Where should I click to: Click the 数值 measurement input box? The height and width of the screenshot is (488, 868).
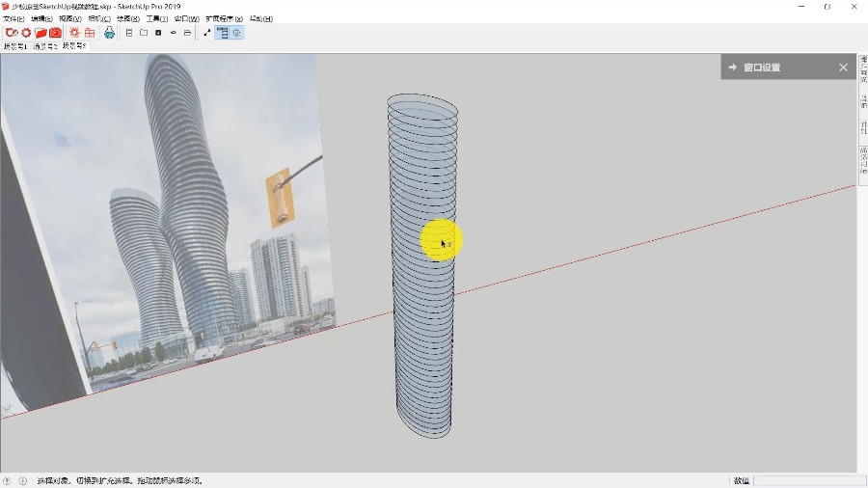[808, 481]
